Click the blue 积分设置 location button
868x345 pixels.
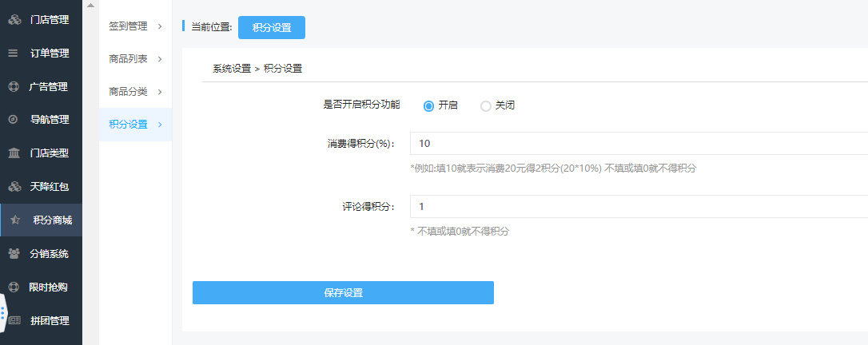coord(271,28)
